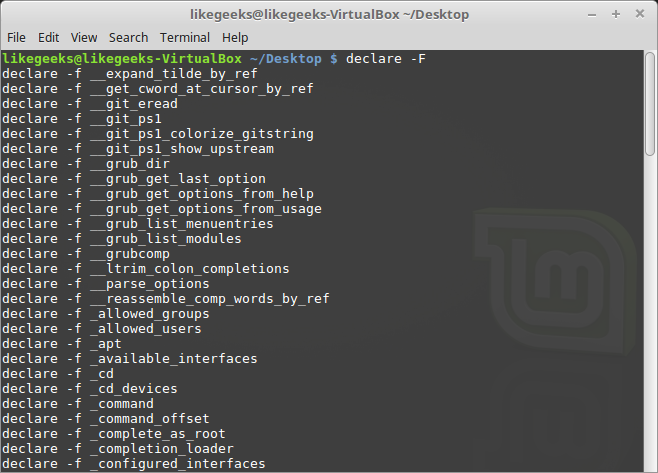Open the Help menu

click(235, 37)
